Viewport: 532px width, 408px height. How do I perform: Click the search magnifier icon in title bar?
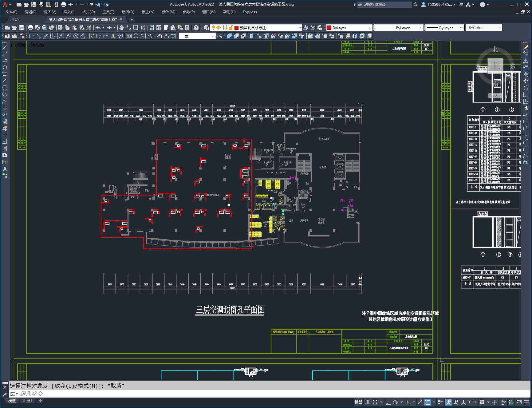(416, 4)
